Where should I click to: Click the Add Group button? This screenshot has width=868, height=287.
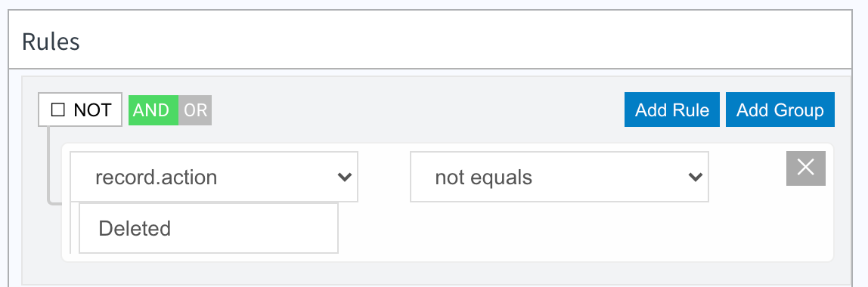point(780,110)
